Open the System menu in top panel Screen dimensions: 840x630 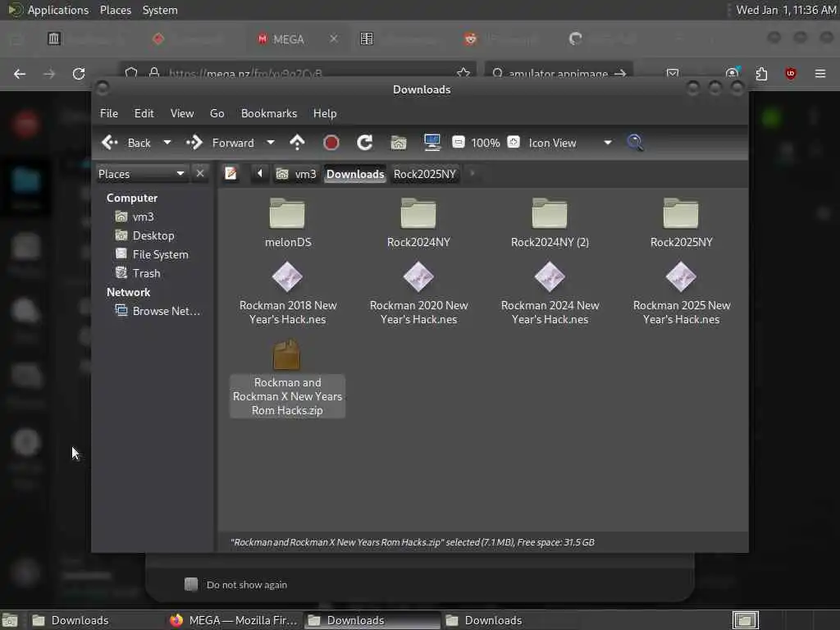point(160,10)
